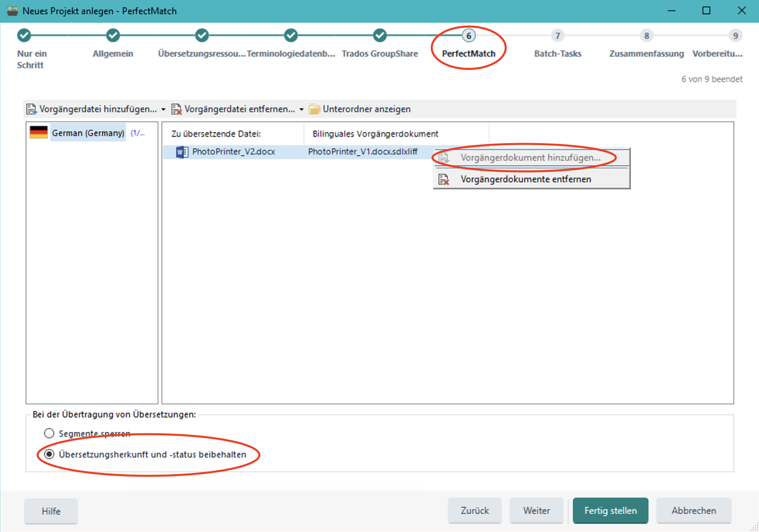Click 'Bilinguales Vorgängerdokument' column header

(375, 134)
